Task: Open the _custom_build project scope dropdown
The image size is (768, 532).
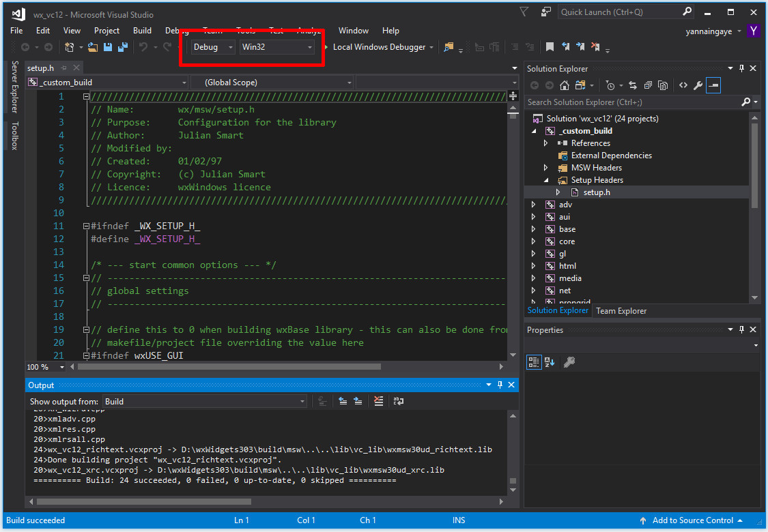Action: tap(107, 83)
